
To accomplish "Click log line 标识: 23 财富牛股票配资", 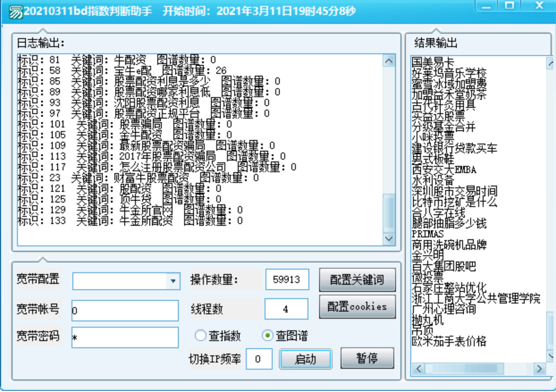I will (138, 178).
